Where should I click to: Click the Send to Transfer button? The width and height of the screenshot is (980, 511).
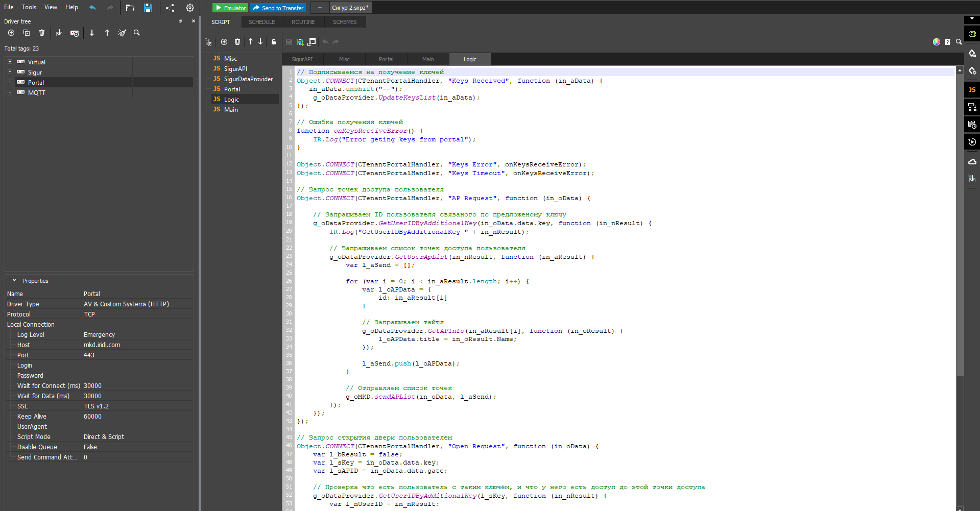pyautogui.click(x=278, y=8)
